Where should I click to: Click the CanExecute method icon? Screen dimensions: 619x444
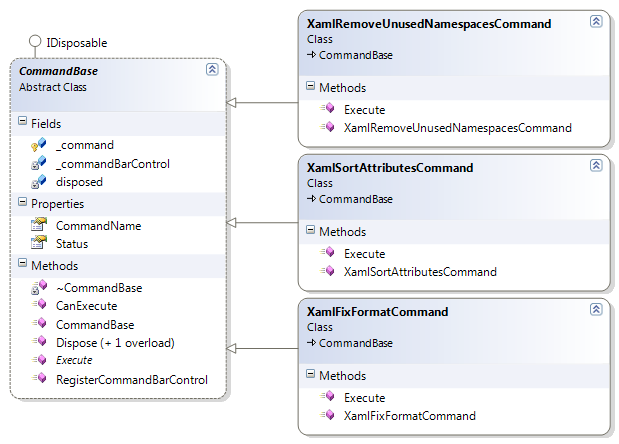(39, 304)
